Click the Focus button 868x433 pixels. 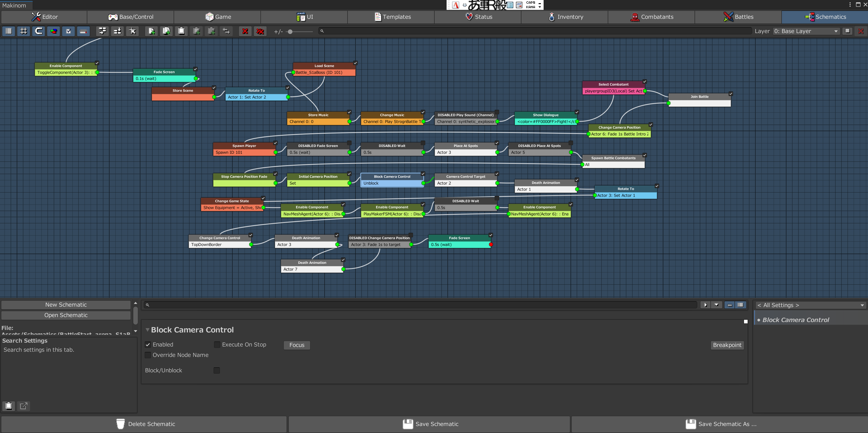(297, 345)
